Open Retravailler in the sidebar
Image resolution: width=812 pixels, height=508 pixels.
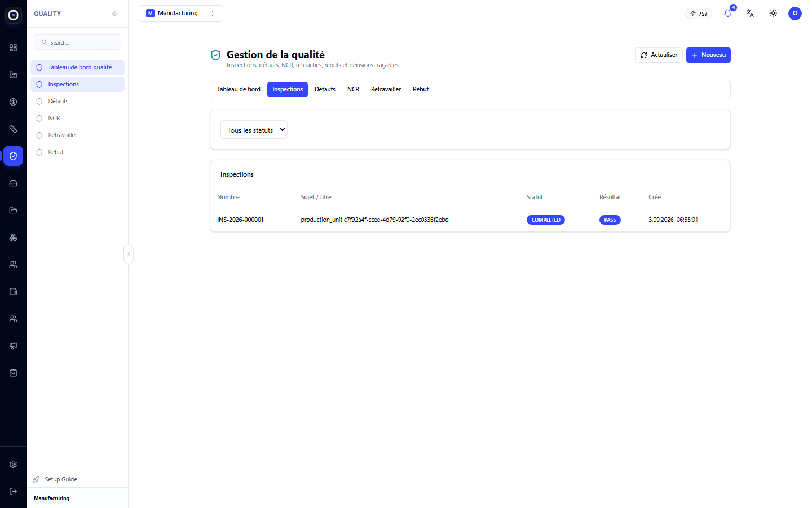tap(78, 135)
